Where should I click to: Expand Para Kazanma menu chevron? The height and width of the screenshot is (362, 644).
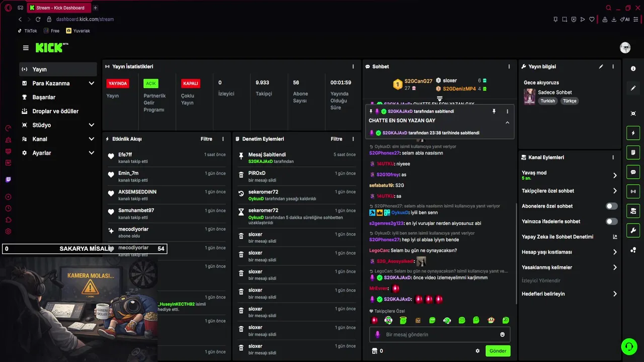(91, 83)
